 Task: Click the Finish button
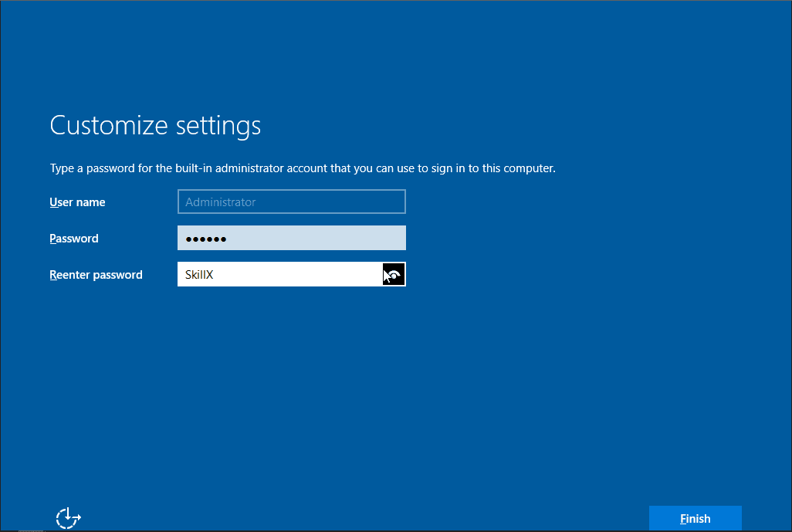pos(695,518)
